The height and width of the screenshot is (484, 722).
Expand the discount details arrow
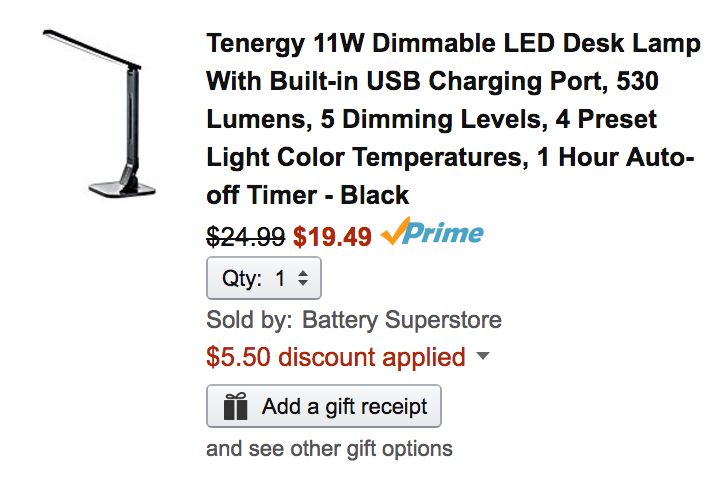pyautogui.click(x=484, y=356)
